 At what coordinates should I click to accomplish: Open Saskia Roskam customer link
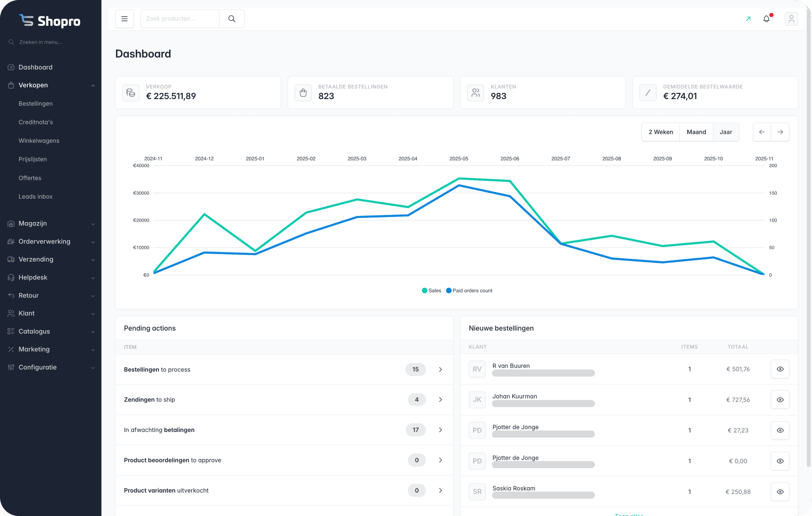coord(514,488)
